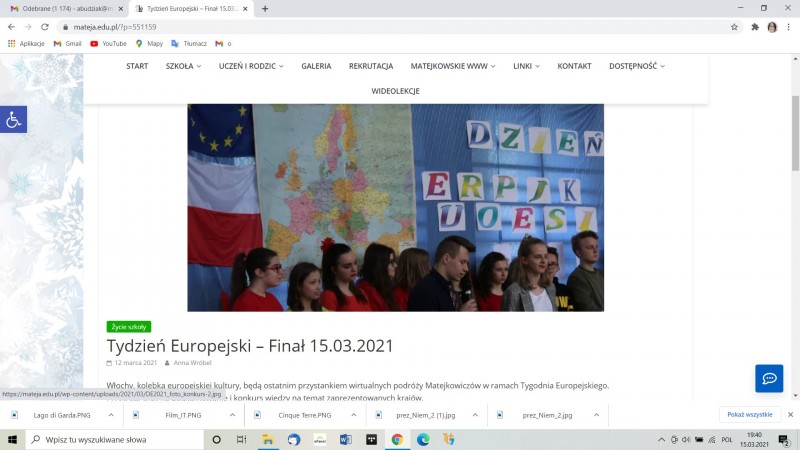The width and height of the screenshot is (800, 450).
Task: Open a new browser tab
Action: (265, 8)
